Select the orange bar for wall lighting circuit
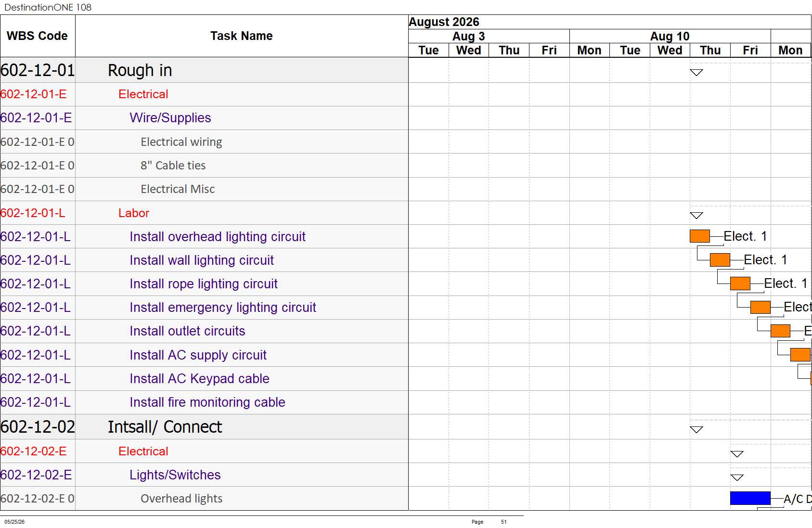The image size is (812, 528). [x=720, y=260]
